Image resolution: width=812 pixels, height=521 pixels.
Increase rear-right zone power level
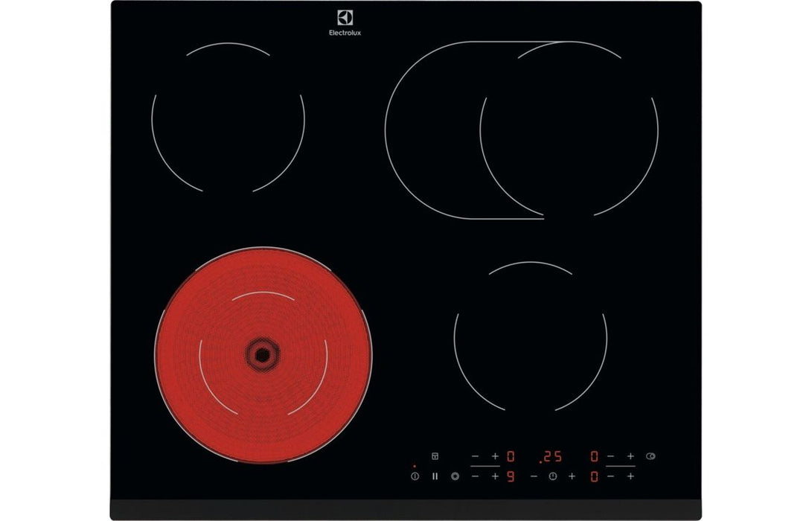[x=630, y=456]
